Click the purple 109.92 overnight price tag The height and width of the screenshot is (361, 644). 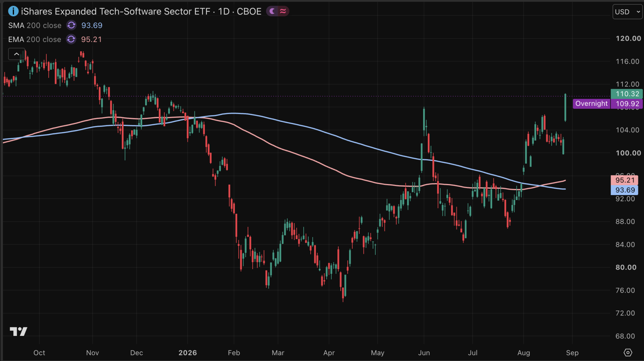click(x=627, y=104)
